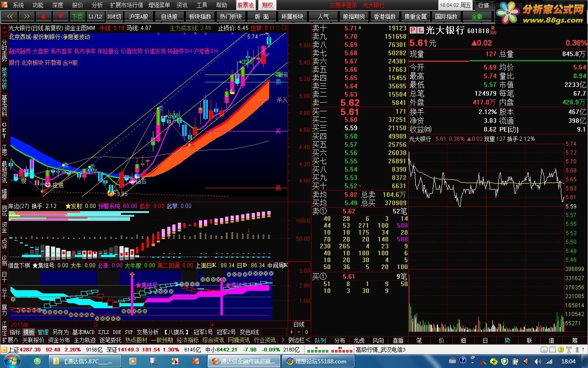Click the orange icon left of 上证 index

[x=4, y=350]
